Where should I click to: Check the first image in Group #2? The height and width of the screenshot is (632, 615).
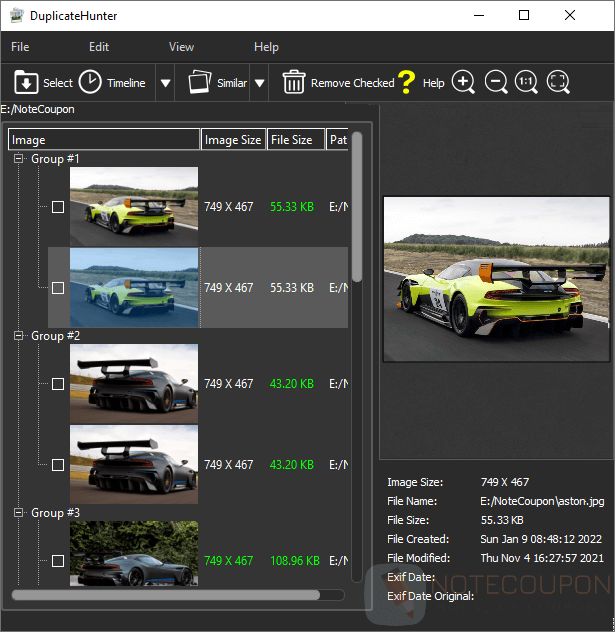point(58,384)
